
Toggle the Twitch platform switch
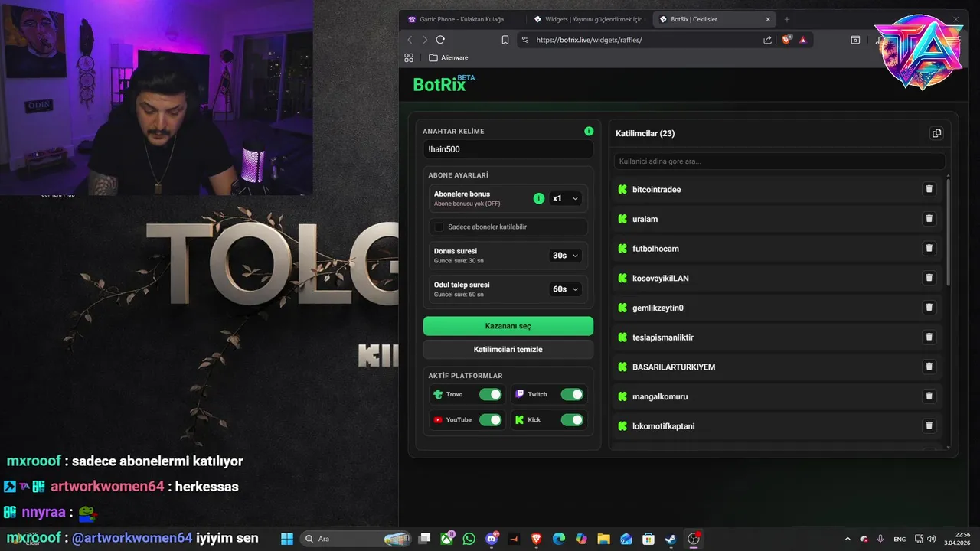[x=572, y=394]
